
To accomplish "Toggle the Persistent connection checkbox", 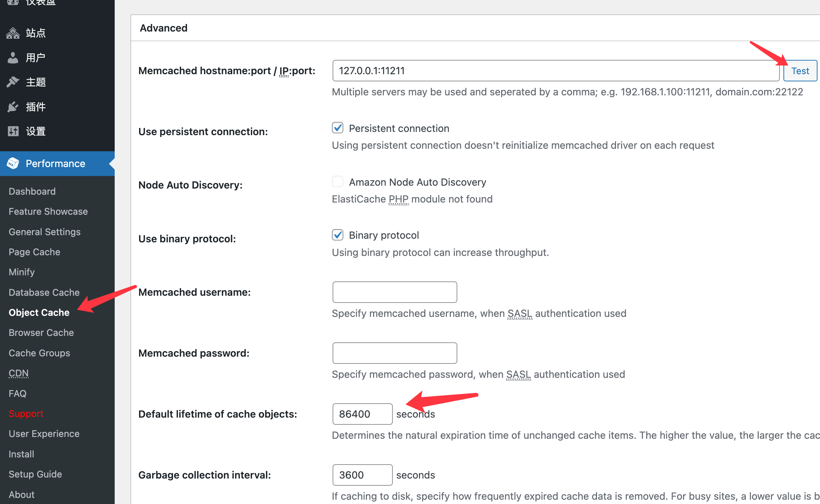I will click(x=337, y=128).
